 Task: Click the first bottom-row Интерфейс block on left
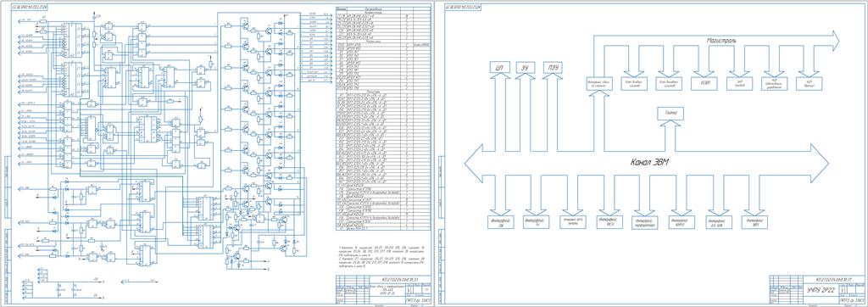[500, 222]
